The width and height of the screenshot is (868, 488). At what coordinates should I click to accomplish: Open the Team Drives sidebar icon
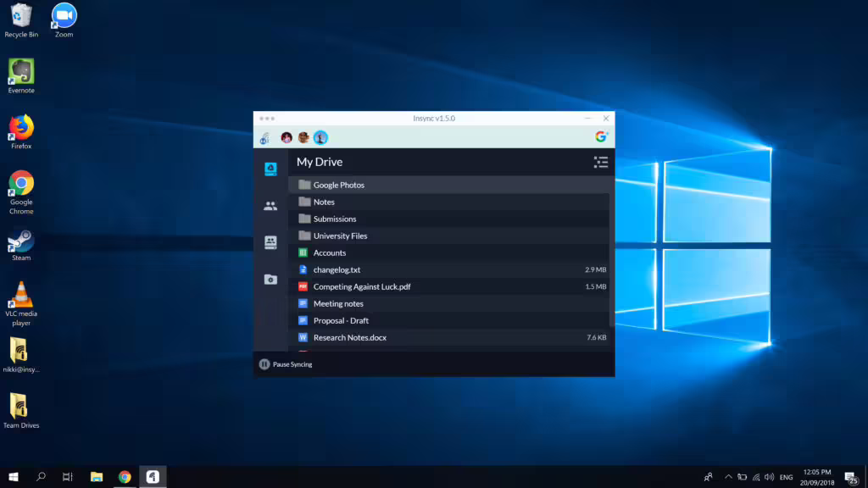270,242
